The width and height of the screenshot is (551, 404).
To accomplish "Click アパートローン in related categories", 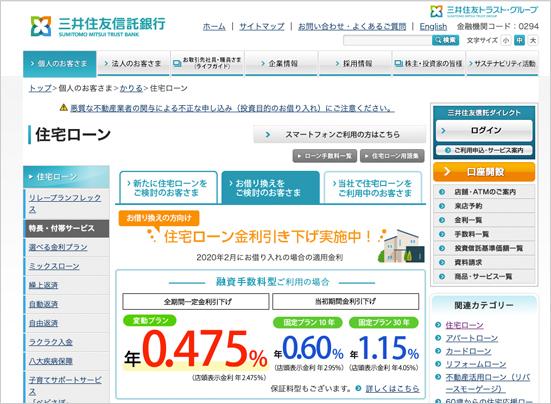I will (x=472, y=338).
